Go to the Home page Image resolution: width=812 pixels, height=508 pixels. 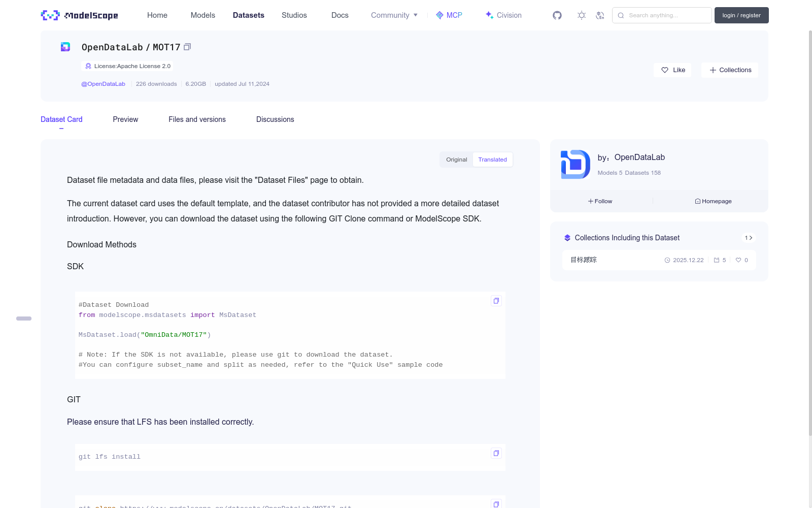click(157, 15)
